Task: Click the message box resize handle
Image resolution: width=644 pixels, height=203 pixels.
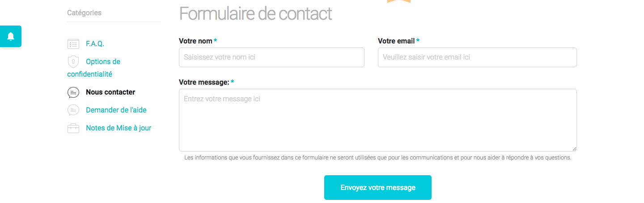Action: (x=574, y=149)
